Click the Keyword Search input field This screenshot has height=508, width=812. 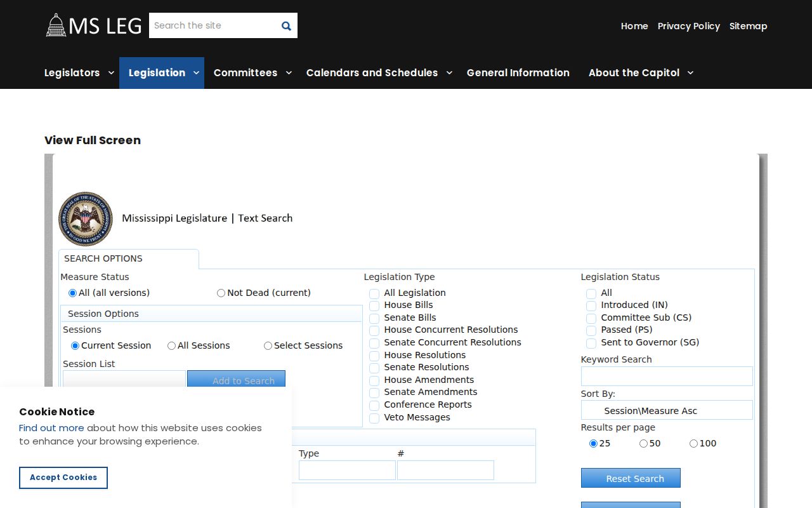[x=667, y=376]
